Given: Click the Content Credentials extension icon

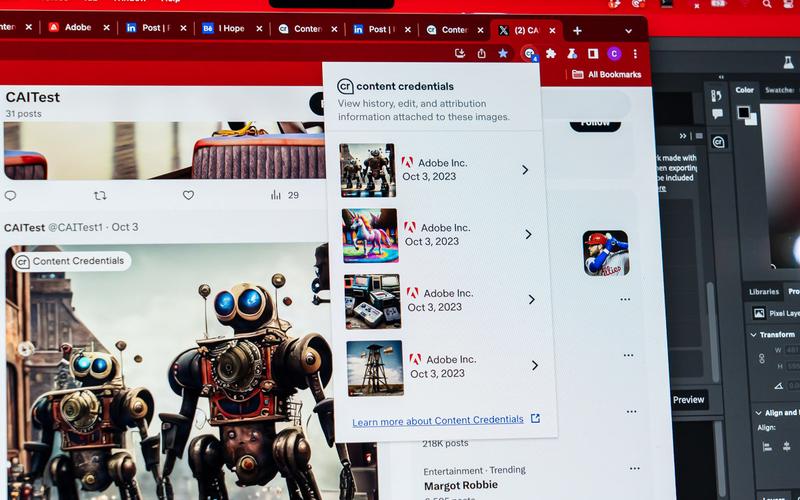Looking at the screenshot, I should coord(529,53).
